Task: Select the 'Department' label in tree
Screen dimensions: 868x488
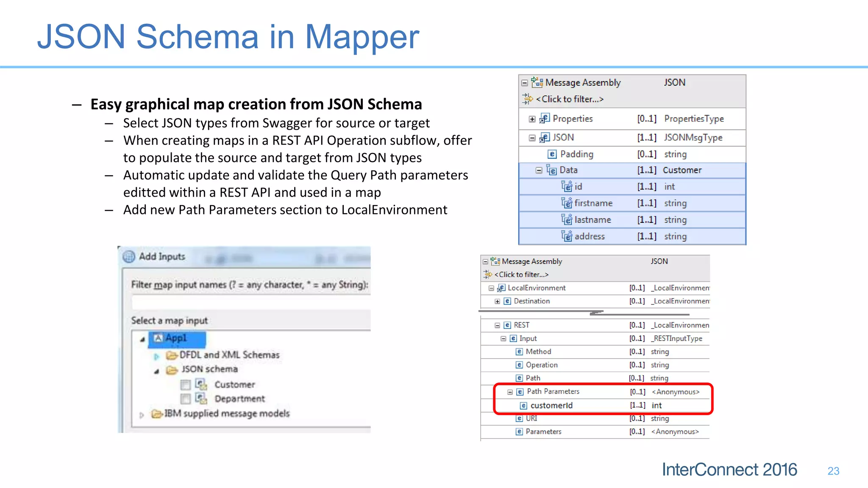Action: pos(239,399)
